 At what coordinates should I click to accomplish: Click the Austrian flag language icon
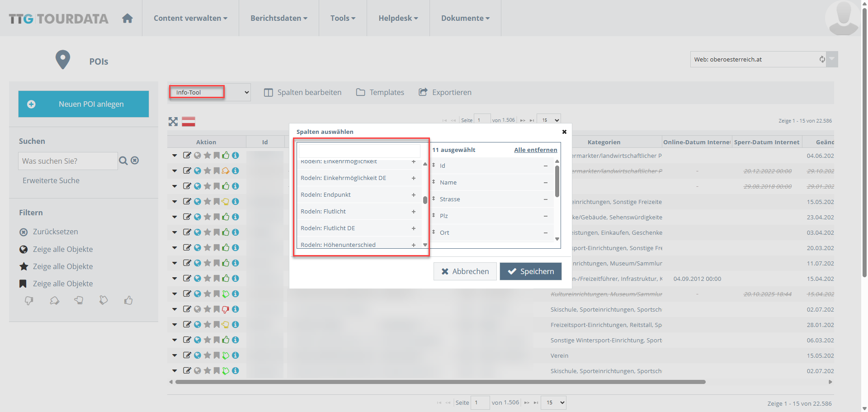click(x=189, y=121)
